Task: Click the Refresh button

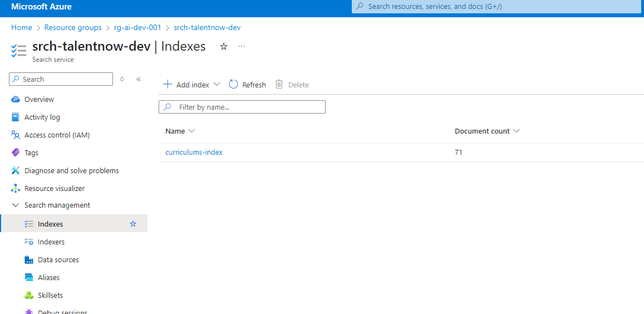Action: tap(247, 85)
